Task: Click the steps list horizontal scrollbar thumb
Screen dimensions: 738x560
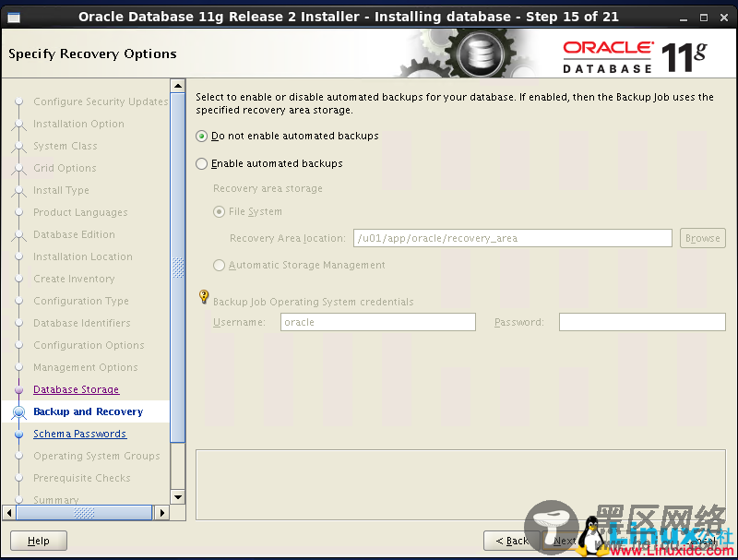Action: click(x=84, y=512)
